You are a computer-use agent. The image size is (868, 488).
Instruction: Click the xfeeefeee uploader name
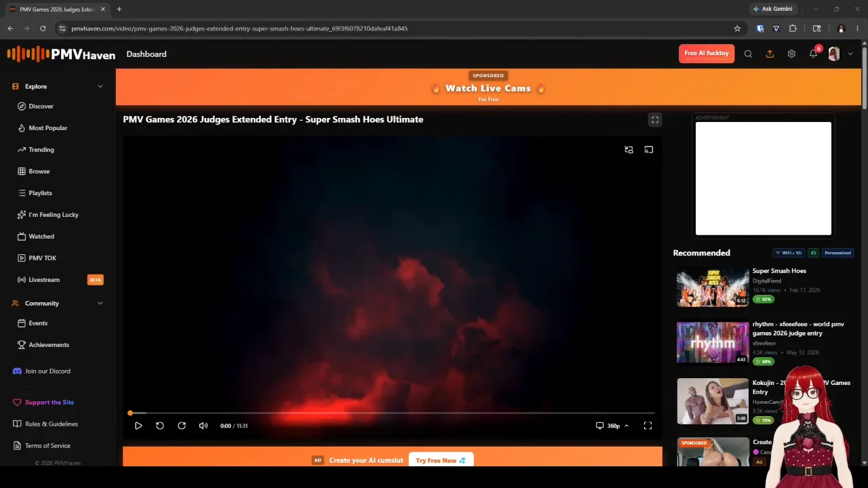click(764, 344)
